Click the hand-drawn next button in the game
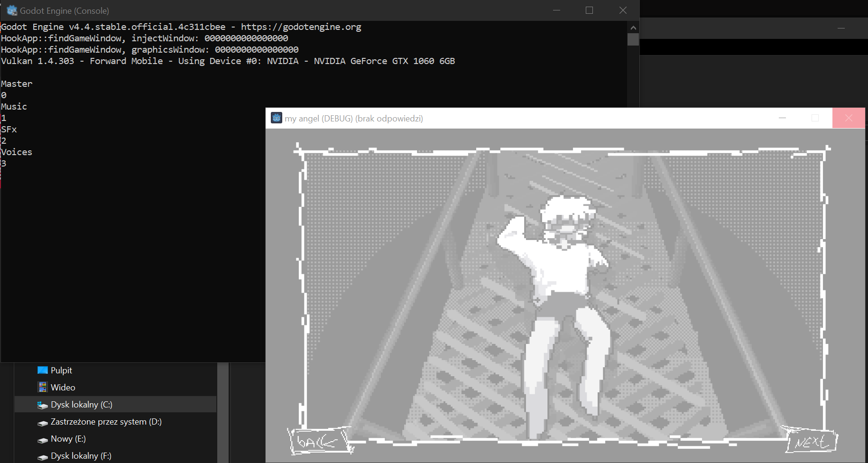868x463 pixels. [x=811, y=441]
